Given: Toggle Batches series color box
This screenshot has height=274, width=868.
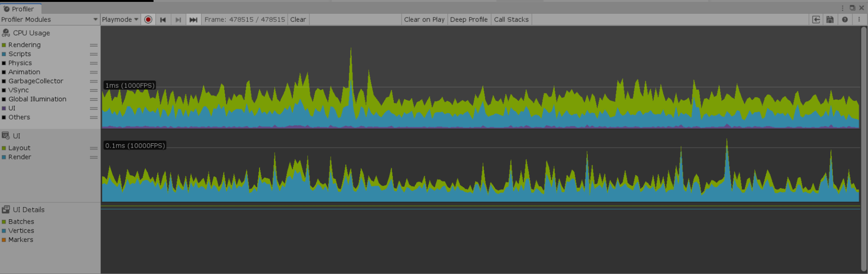Looking at the screenshot, I should pyautogui.click(x=4, y=222).
